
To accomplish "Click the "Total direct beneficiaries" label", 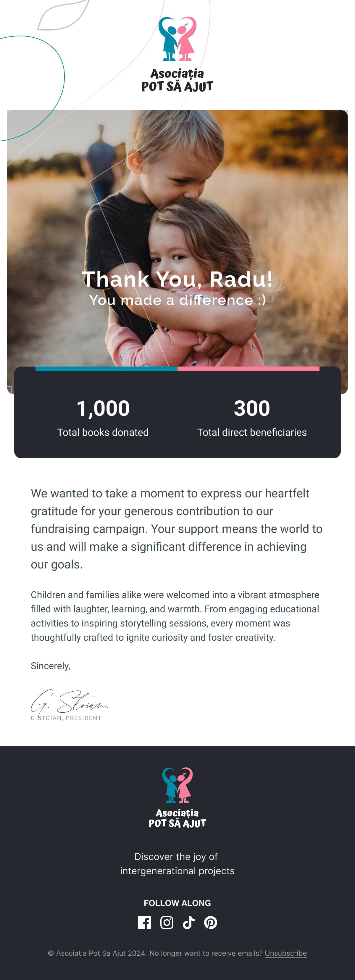I will (252, 432).
